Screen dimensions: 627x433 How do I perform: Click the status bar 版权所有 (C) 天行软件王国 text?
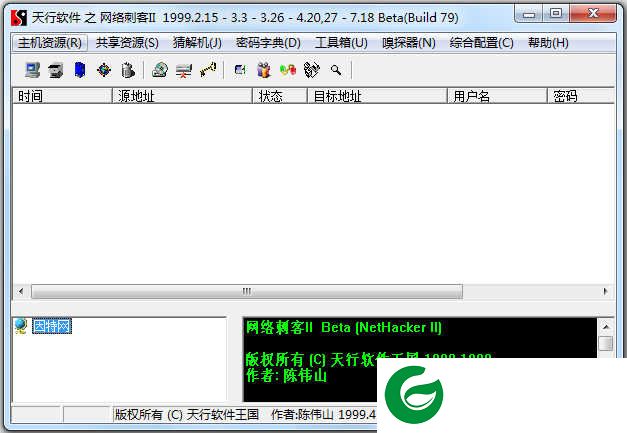tap(187, 415)
